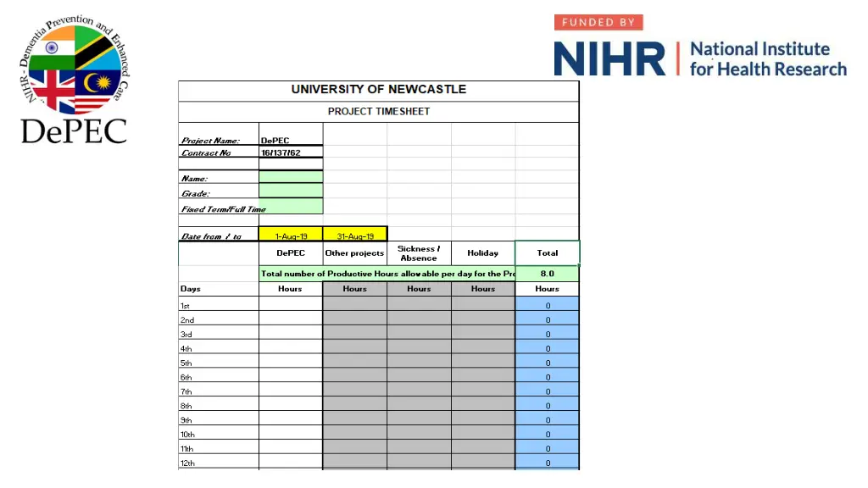Click the DePEC column header
868x488 pixels.
291,252
